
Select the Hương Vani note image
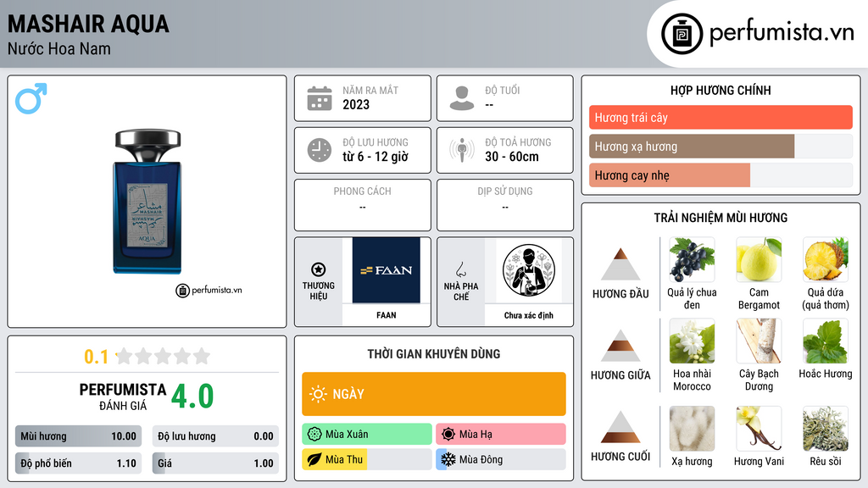[x=759, y=429]
